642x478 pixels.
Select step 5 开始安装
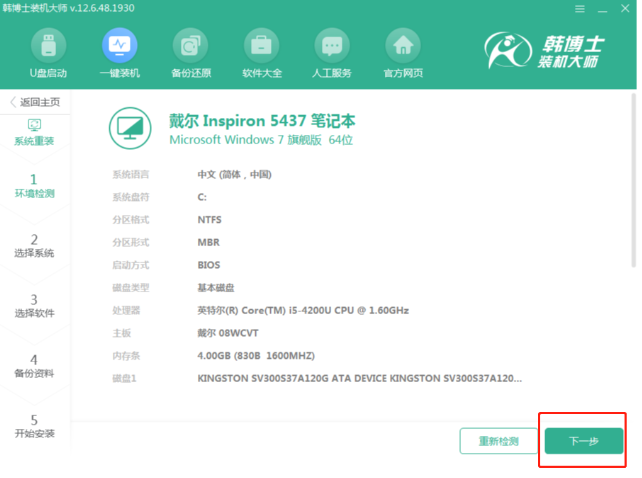(x=34, y=426)
